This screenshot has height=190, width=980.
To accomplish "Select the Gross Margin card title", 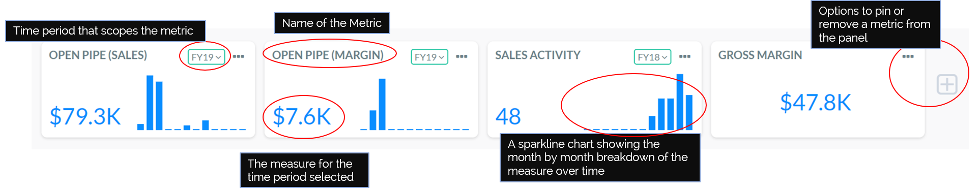I will pos(760,55).
